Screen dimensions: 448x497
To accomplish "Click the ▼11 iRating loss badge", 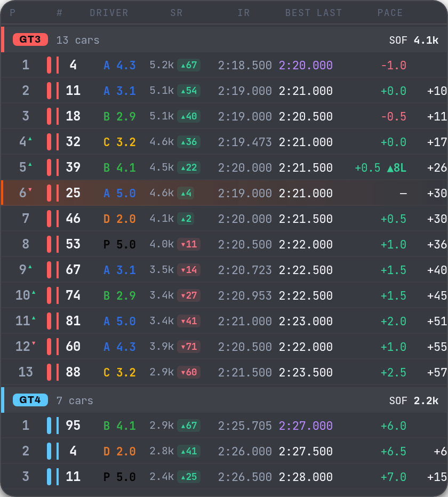I will (x=189, y=244).
